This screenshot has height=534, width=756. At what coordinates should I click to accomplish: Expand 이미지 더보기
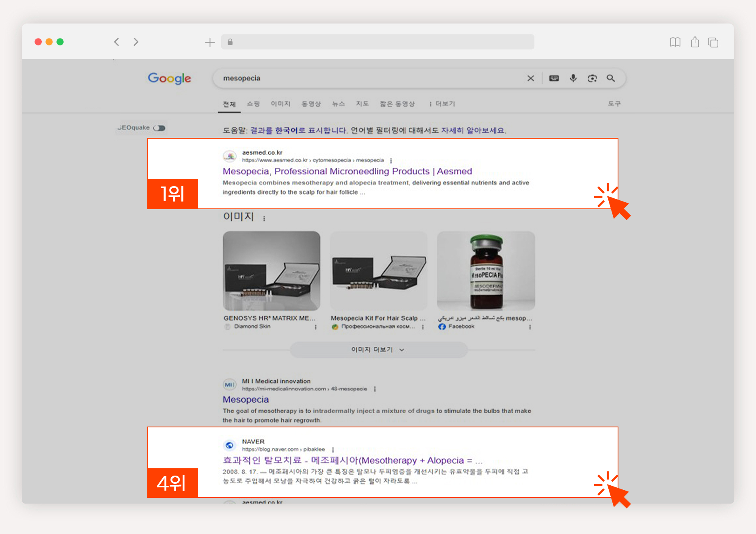[x=378, y=350]
